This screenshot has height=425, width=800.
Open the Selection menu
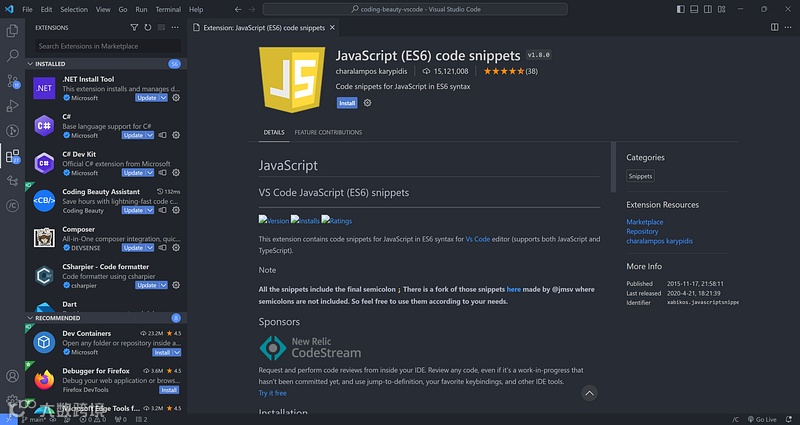74,9
